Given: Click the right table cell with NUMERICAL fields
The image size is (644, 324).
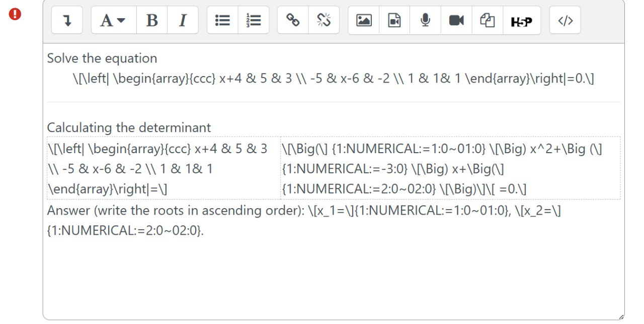Looking at the screenshot, I should [x=450, y=168].
